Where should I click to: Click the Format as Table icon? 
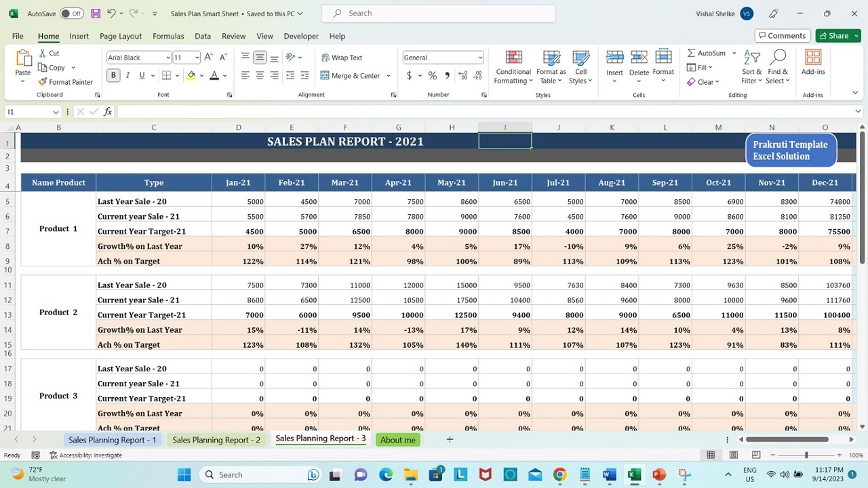coord(551,58)
